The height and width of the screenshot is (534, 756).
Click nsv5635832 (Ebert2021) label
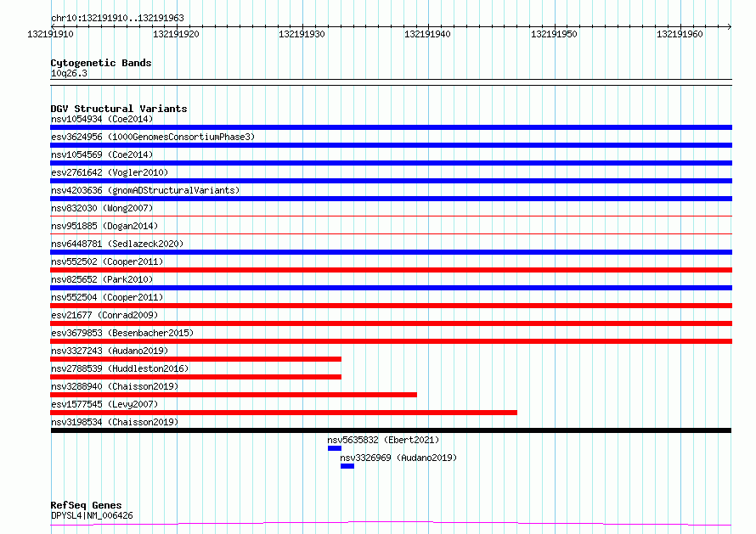(383, 440)
